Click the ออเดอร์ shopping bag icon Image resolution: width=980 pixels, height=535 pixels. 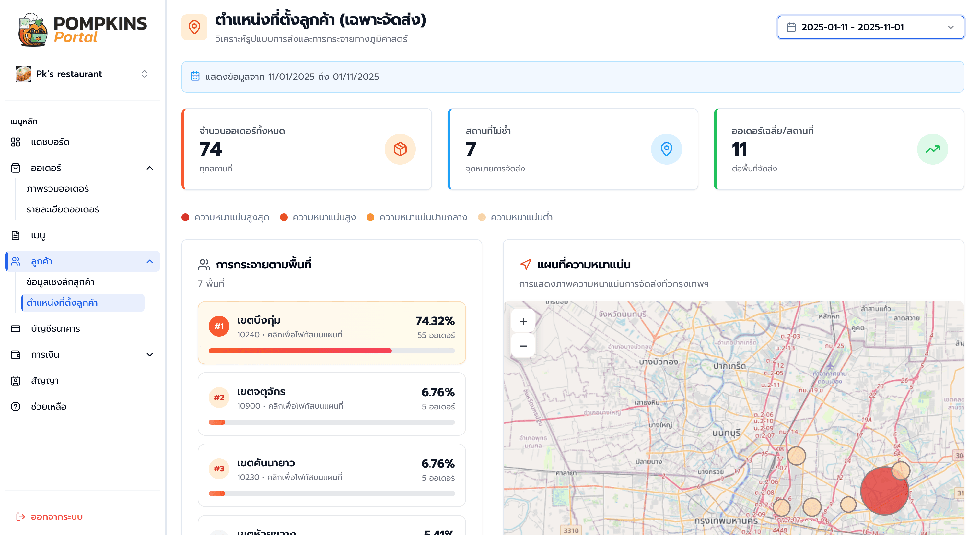click(x=16, y=168)
